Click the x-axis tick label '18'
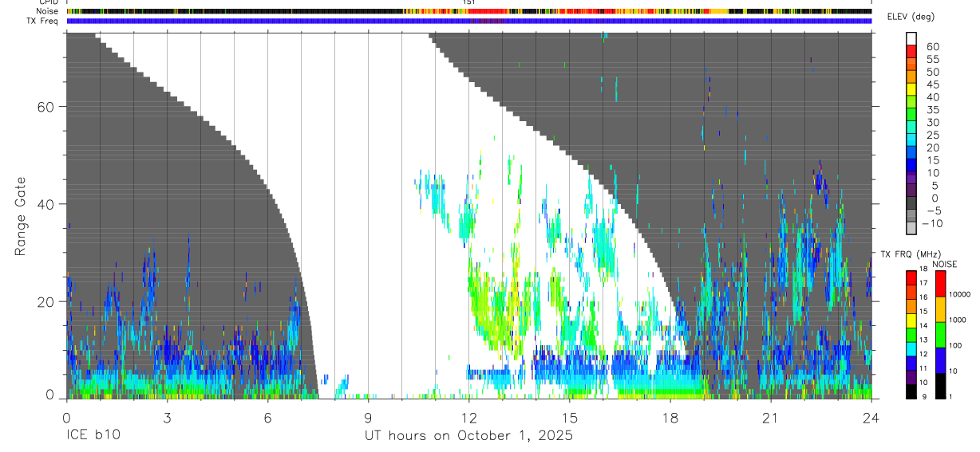This screenshot has width=980, height=452. tap(670, 418)
